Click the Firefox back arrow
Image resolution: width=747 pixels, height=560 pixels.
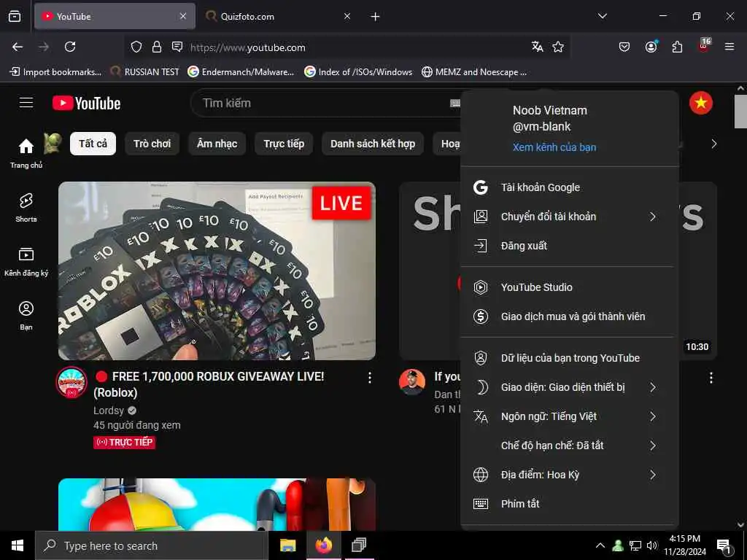click(x=18, y=47)
